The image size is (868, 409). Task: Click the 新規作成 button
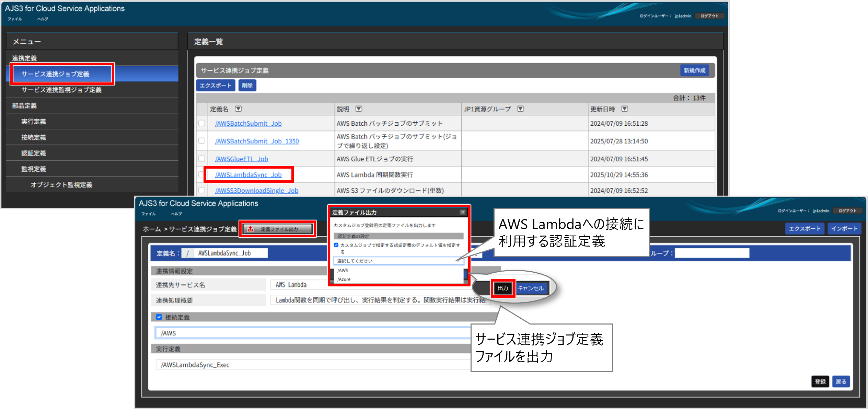pyautogui.click(x=694, y=70)
